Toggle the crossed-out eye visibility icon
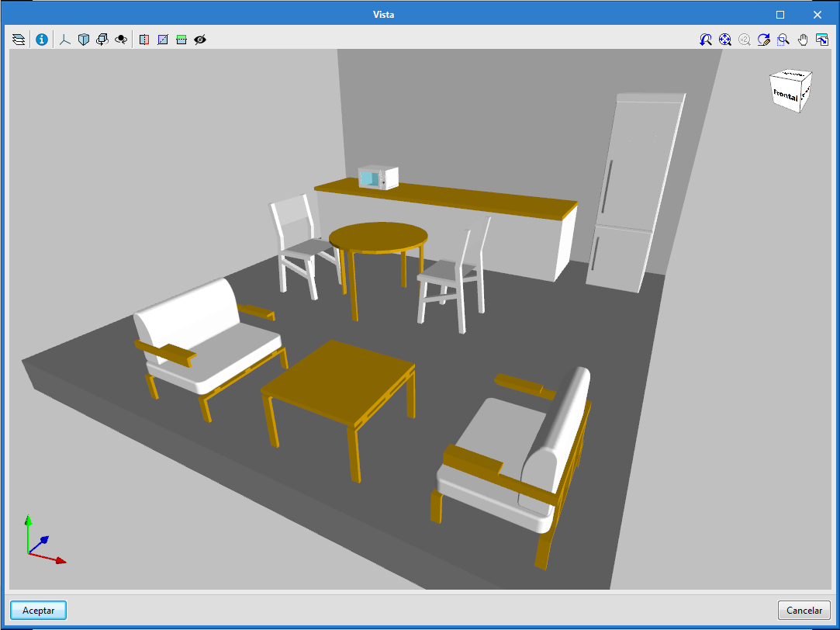The image size is (840, 630). coord(200,40)
